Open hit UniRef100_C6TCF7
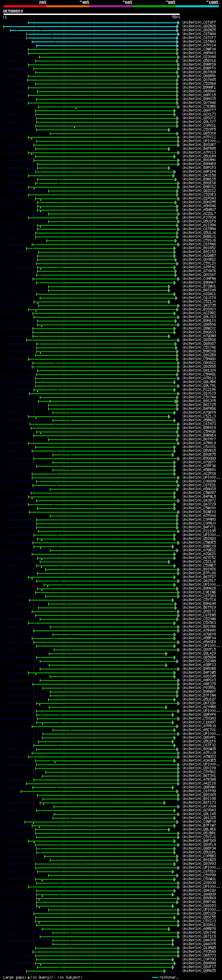 199,38
